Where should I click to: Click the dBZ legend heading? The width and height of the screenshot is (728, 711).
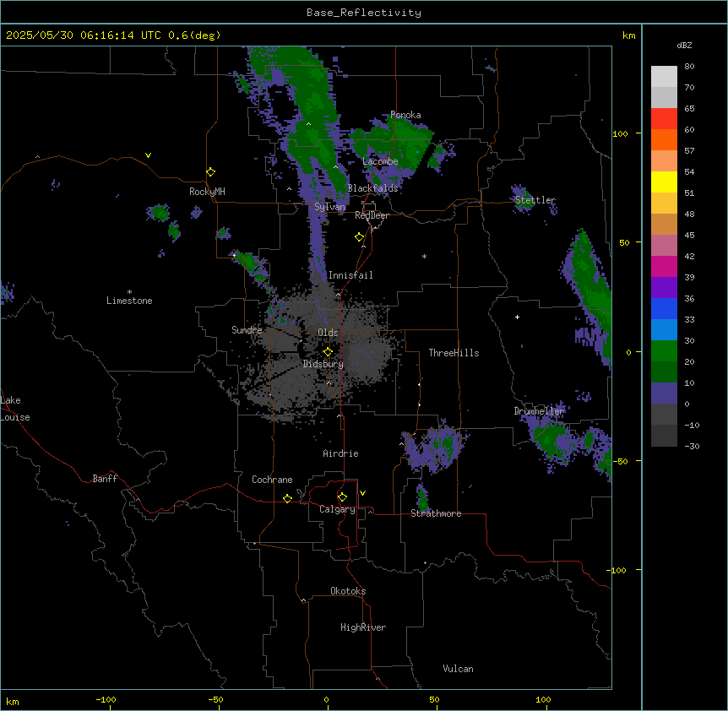pos(684,45)
